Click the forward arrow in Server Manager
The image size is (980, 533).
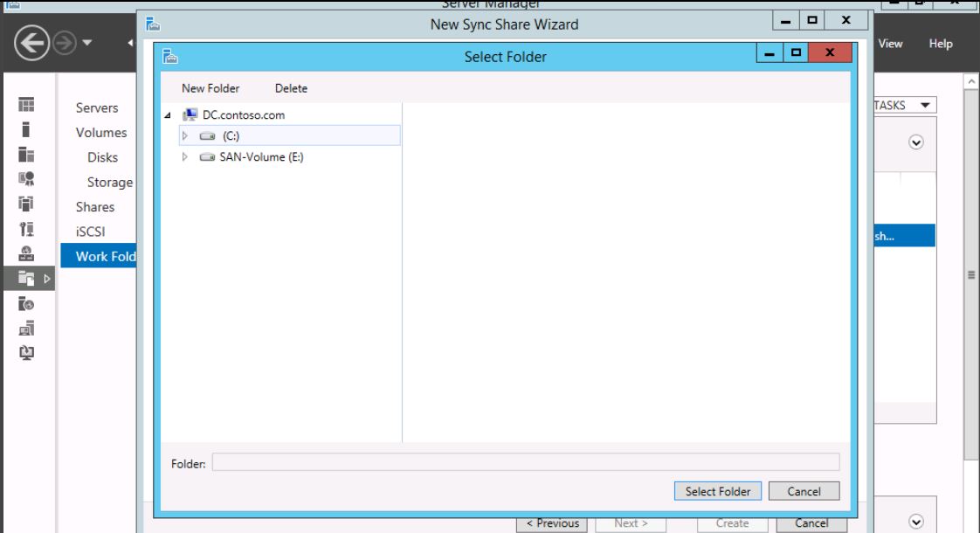coord(65,43)
